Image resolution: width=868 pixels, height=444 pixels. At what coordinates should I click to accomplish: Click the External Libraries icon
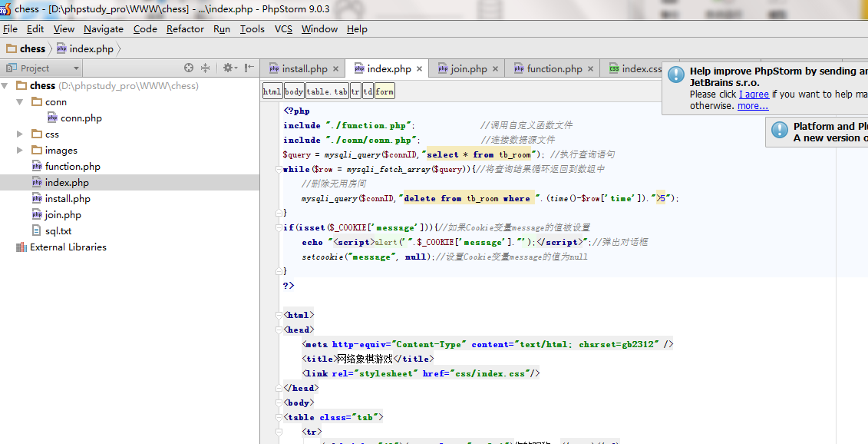pyautogui.click(x=21, y=247)
